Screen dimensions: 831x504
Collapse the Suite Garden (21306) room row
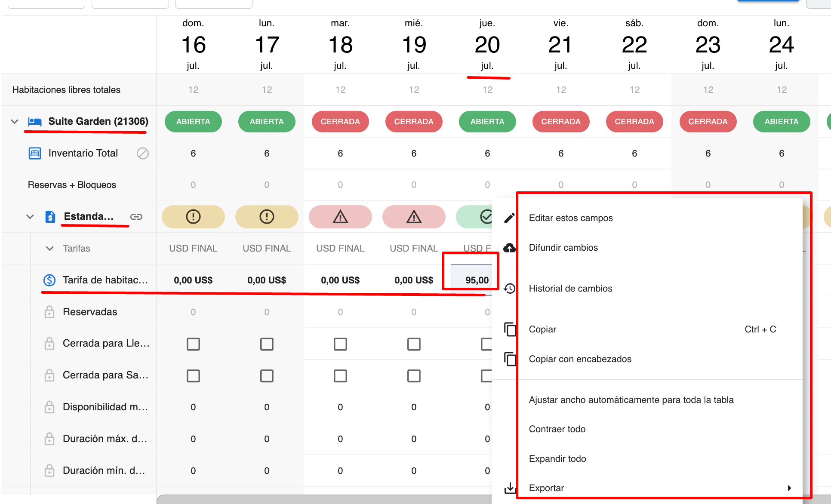(15, 122)
